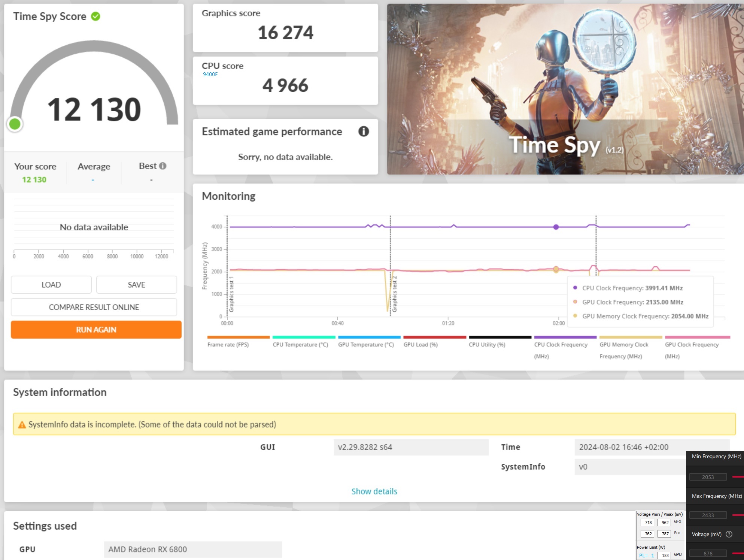Click the SystemInfo warning triangle icon
The height and width of the screenshot is (560, 744).
tap(22, 425)
